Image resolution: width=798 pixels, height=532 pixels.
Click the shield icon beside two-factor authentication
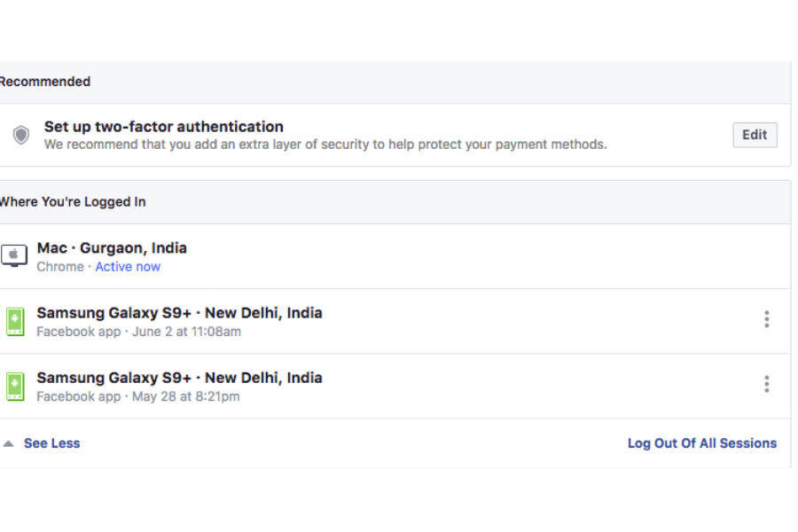coord(21,135)
